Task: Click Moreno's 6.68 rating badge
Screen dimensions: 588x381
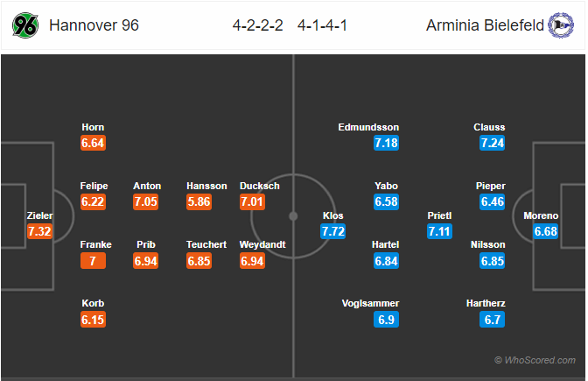Action: pyautogui.click(x=546, y=231)
